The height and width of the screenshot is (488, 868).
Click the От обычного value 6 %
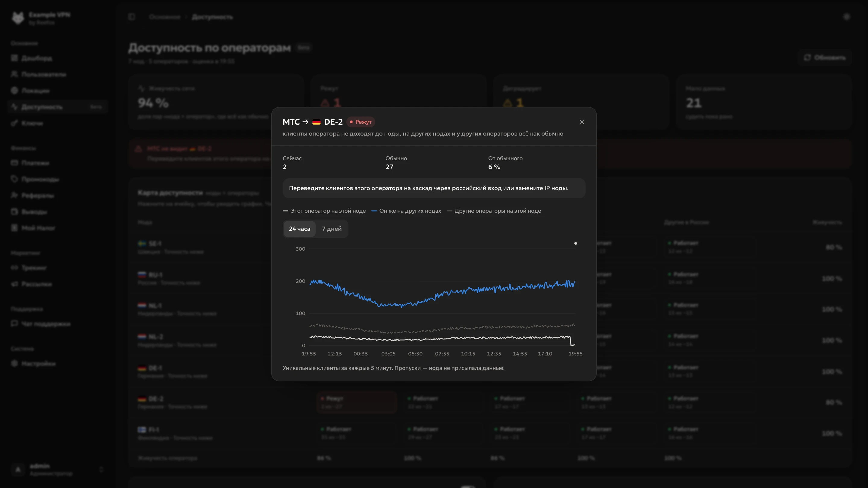click(x=494, y=167)
